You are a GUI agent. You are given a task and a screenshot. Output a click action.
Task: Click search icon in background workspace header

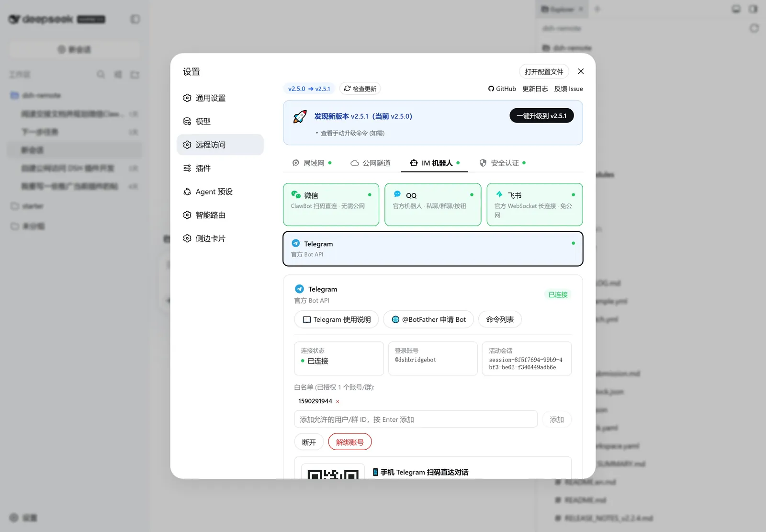click(101, 74)
